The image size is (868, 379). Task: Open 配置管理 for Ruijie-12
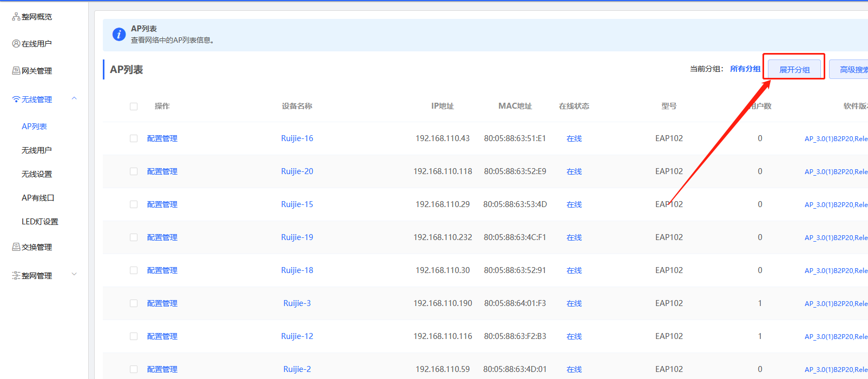coord(162,336)
